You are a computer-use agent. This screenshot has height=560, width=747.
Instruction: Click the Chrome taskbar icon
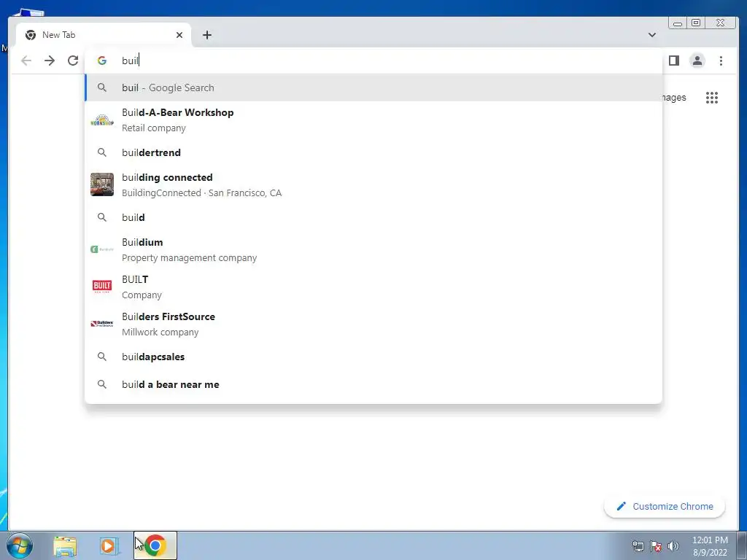(155, 545)
